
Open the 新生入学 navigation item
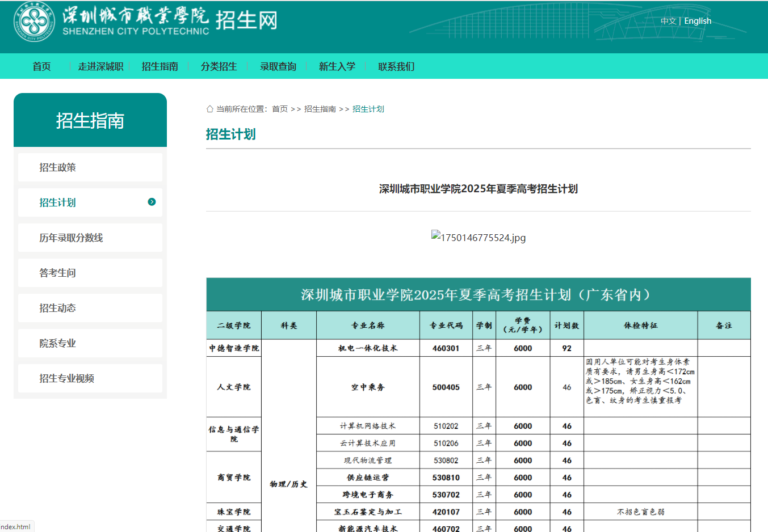tap(338, 66)
